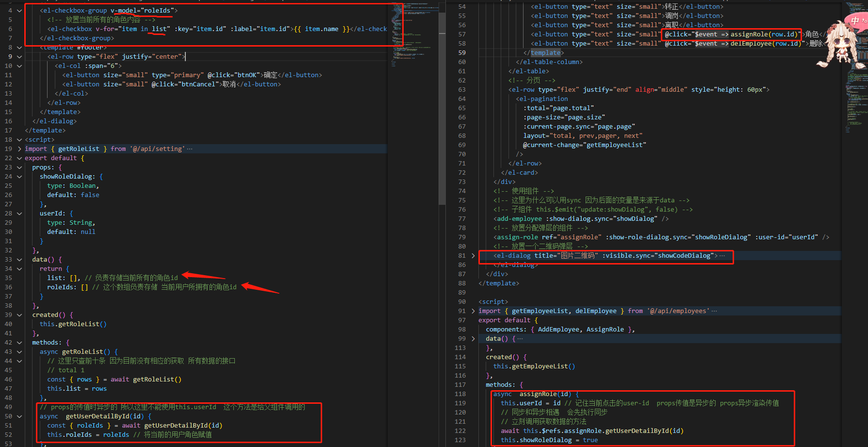Click the "roleIds: []" declaration on line 36

click(68, 287)
